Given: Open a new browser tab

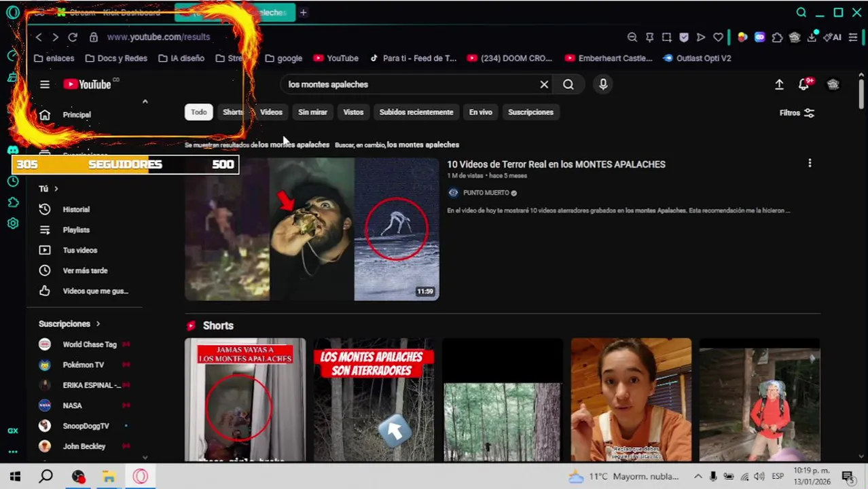Looking at the screenshot, I should (x=304, y=12).
